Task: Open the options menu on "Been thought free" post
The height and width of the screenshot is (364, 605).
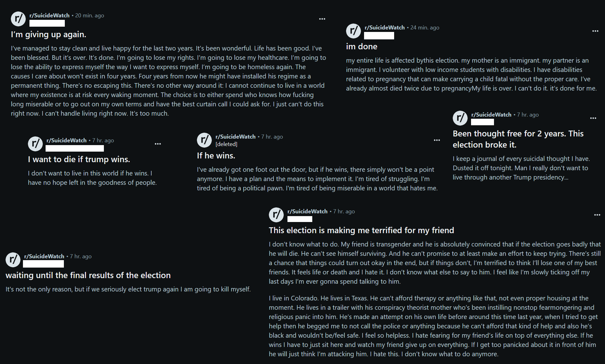Action: [593, 118]
